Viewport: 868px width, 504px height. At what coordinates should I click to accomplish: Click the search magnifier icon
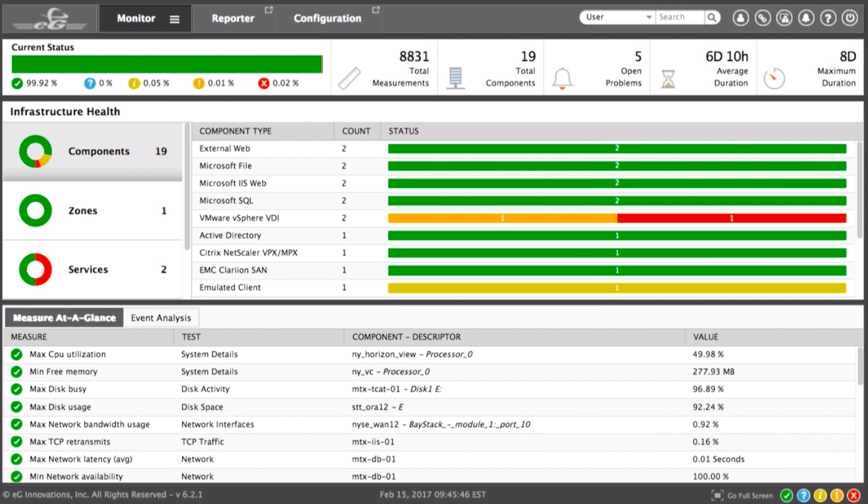tap(713, 17)
